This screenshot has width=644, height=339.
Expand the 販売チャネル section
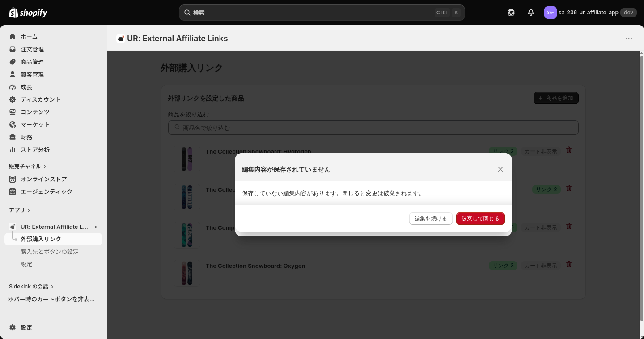click(x=28, y=166)
